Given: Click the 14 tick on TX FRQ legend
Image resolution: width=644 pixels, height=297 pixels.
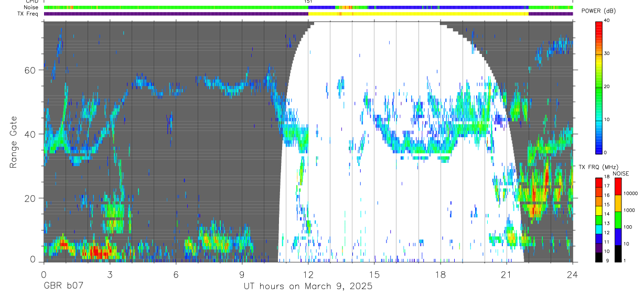Looking at the screenshot, I should click(607, 214).
